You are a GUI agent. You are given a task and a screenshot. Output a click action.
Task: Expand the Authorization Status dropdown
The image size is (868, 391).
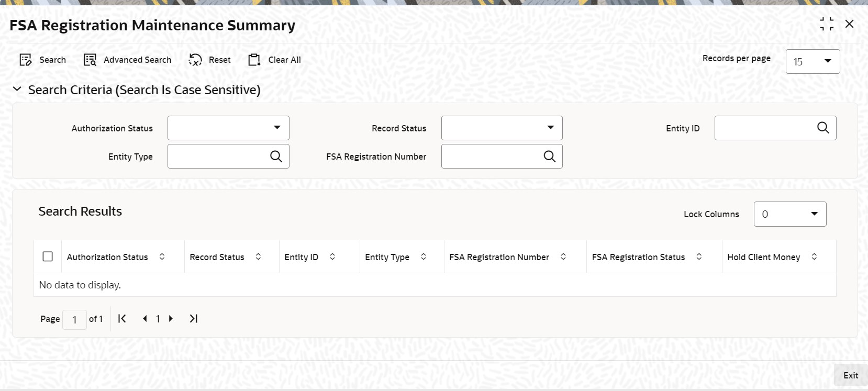pyautogui.click(x=228, y=128)
